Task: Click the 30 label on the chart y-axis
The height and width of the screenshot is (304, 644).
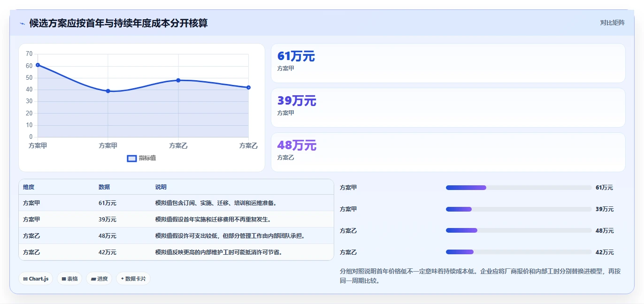Action: pyautogui.click(x=29, y=101)
